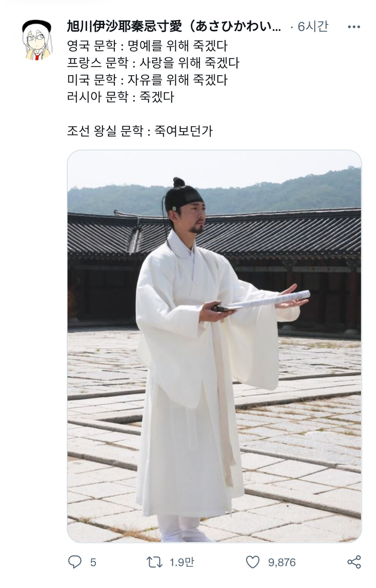376x588 pixels.
Task: Click the tweet line 영국 문학
Action: pyautogui.click(x=147, y=46)
